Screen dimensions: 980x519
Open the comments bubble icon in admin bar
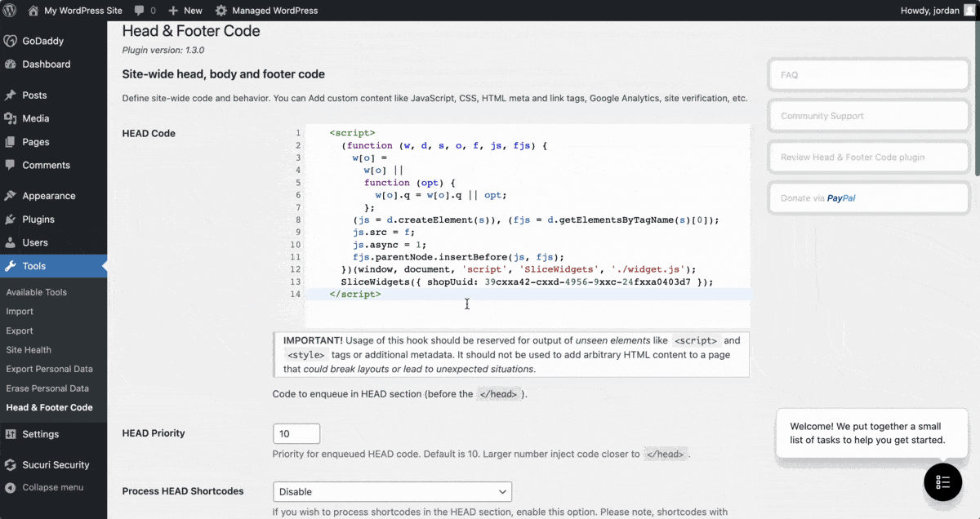click(140, 11)
